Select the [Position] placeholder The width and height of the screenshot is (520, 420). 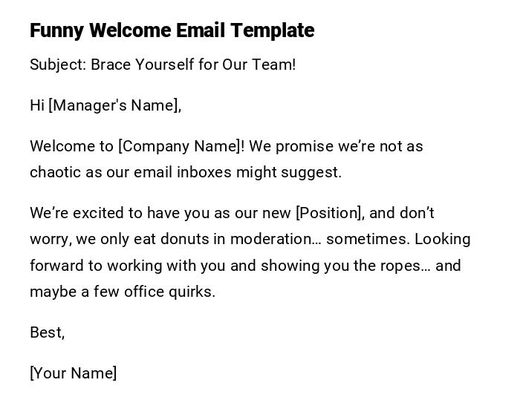330,213
